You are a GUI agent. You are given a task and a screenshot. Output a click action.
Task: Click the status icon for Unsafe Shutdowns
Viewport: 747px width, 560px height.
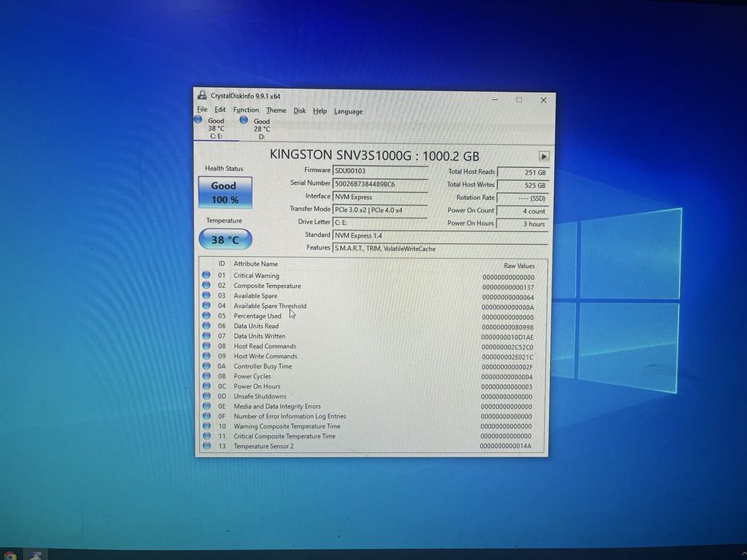tap(207, 396)
